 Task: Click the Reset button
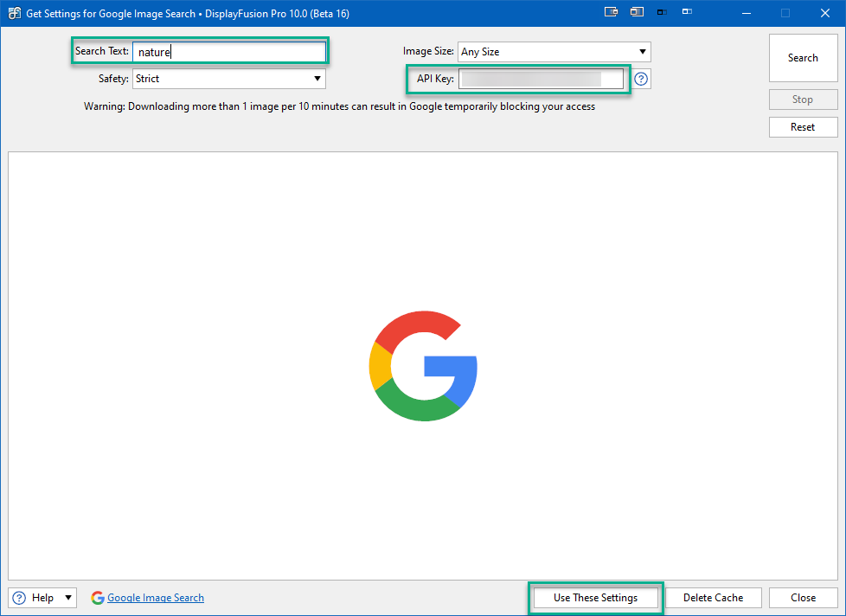tap(803, 127)
